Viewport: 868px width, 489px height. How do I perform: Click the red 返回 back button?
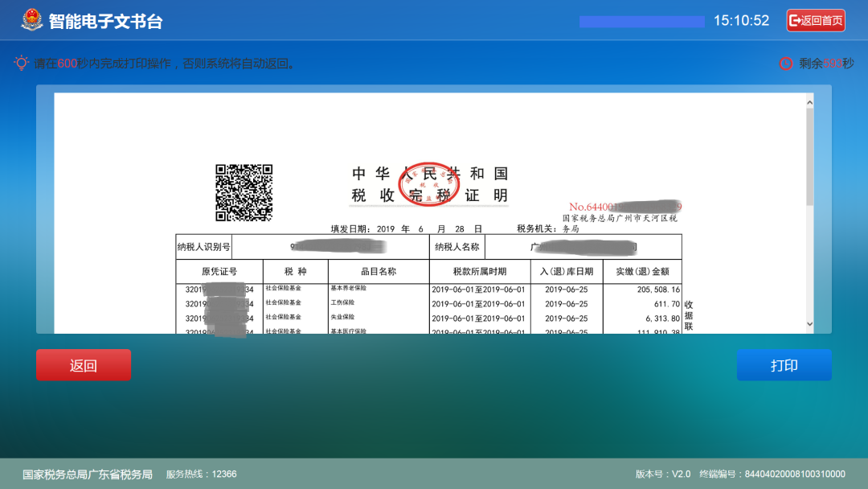coord(84,365)
